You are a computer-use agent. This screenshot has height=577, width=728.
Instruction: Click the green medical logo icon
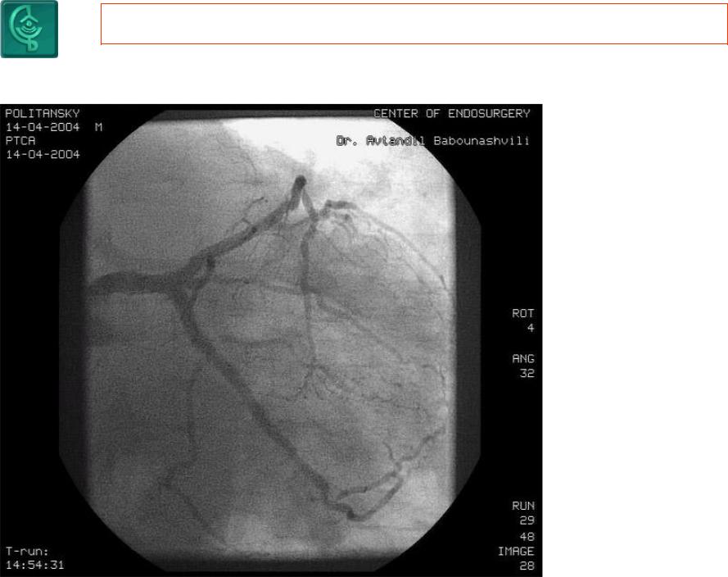tap(29, 29)
